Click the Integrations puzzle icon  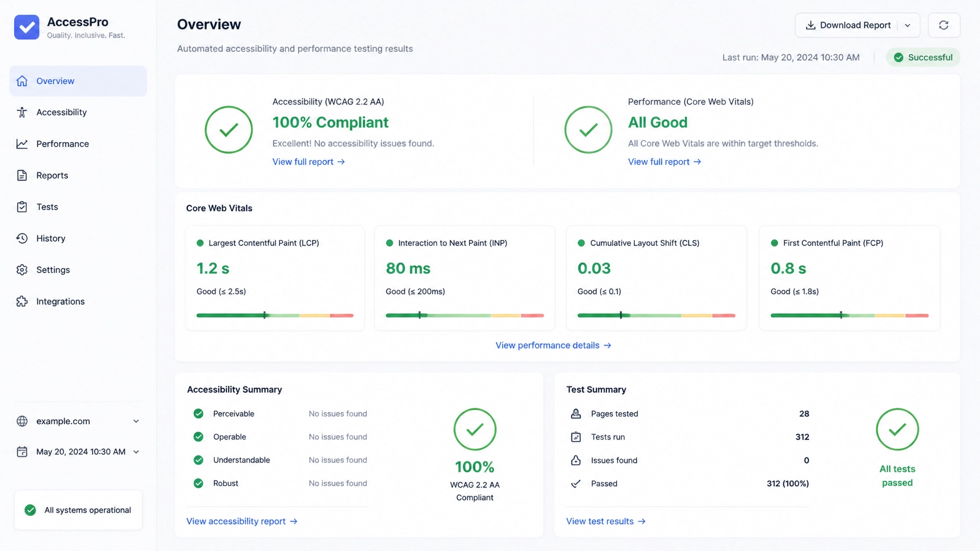tap(22, 301)
